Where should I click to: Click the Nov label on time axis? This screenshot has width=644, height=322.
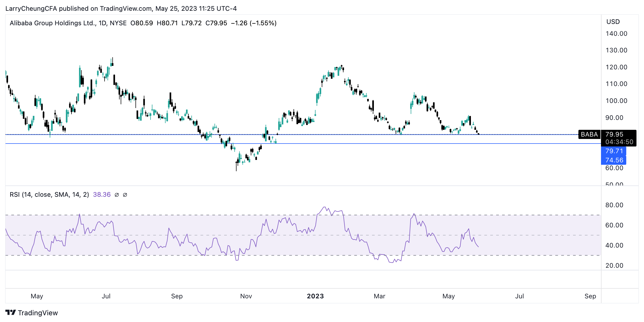click(x=246, y=296)
